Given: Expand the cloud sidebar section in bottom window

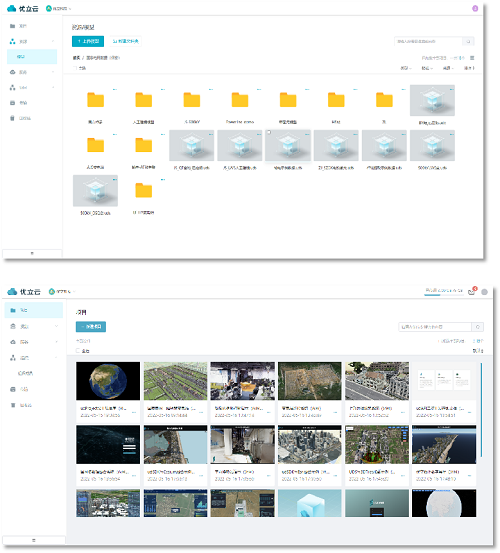Looking at the screenshot, I should point(33,342).
